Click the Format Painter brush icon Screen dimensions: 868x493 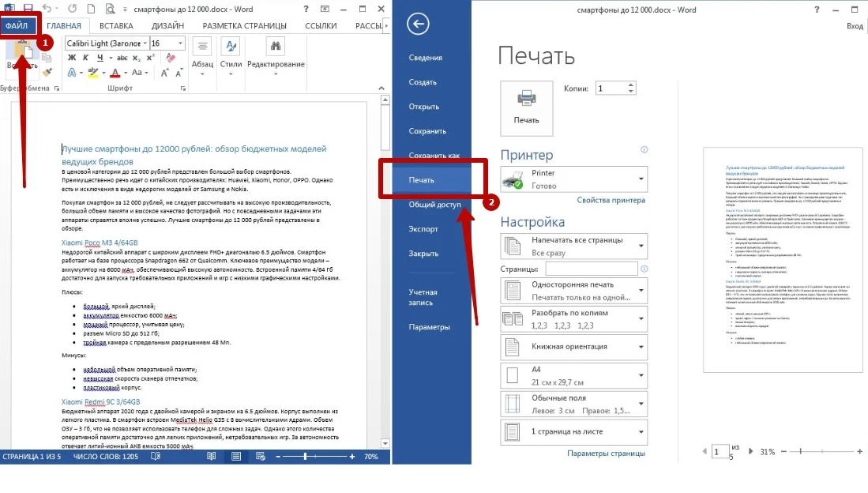point(47,72)
